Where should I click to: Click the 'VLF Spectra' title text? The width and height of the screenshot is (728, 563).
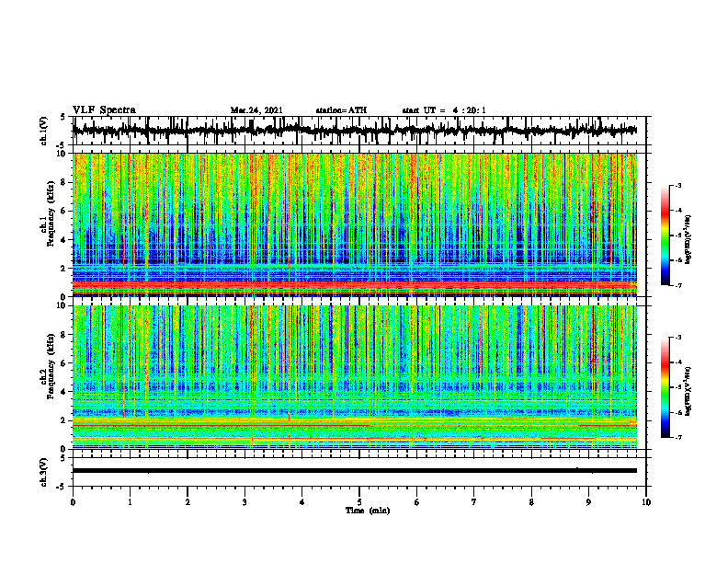104,110
